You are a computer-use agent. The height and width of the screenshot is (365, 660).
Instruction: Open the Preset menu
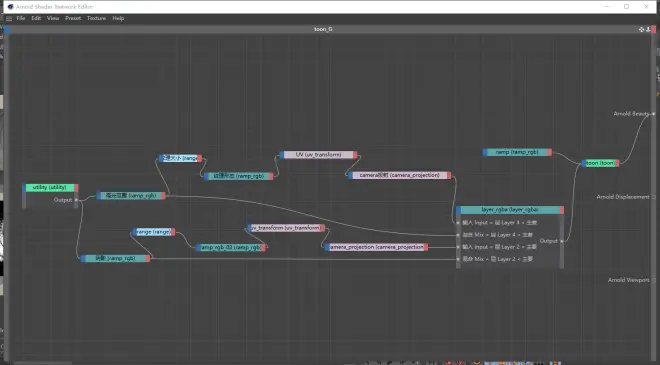point(73,18)
